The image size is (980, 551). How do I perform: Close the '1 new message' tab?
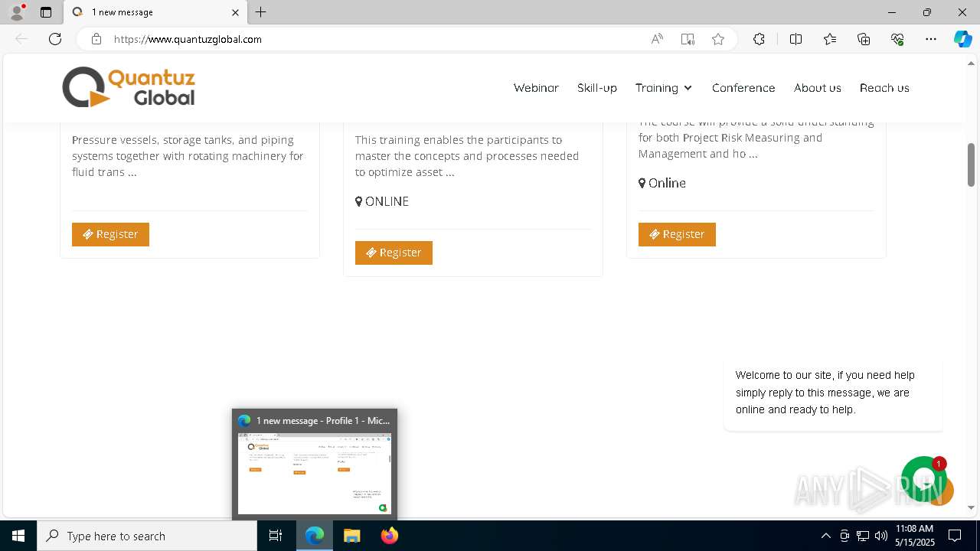(235, 12)
